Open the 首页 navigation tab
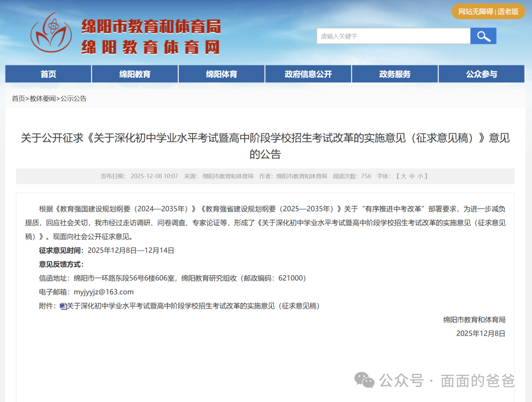 click(48, 74)
